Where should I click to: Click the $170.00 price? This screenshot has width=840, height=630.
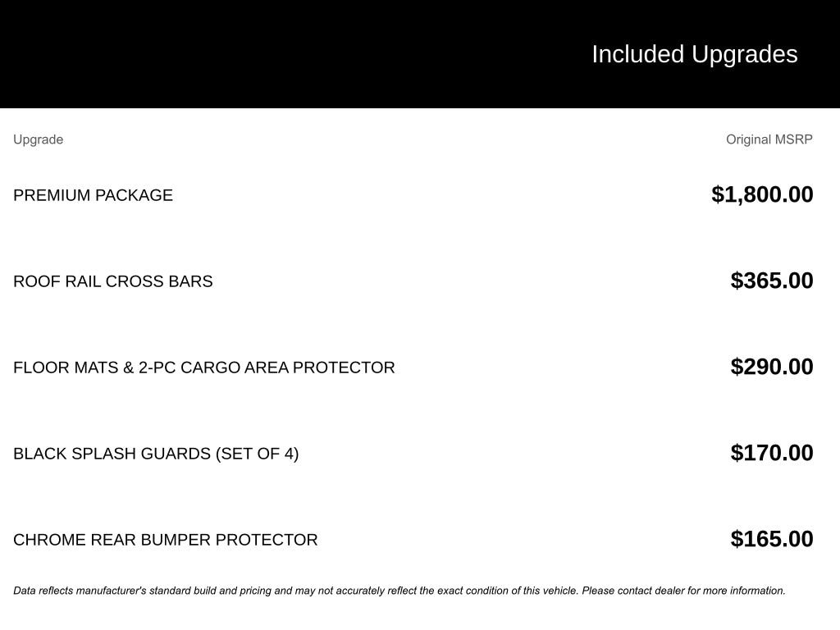pos(772,453)
